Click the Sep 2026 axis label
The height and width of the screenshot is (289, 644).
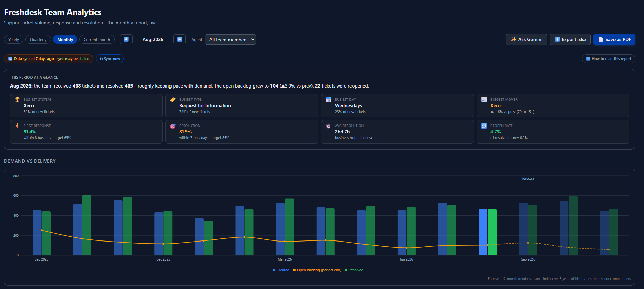pos(528,259)
